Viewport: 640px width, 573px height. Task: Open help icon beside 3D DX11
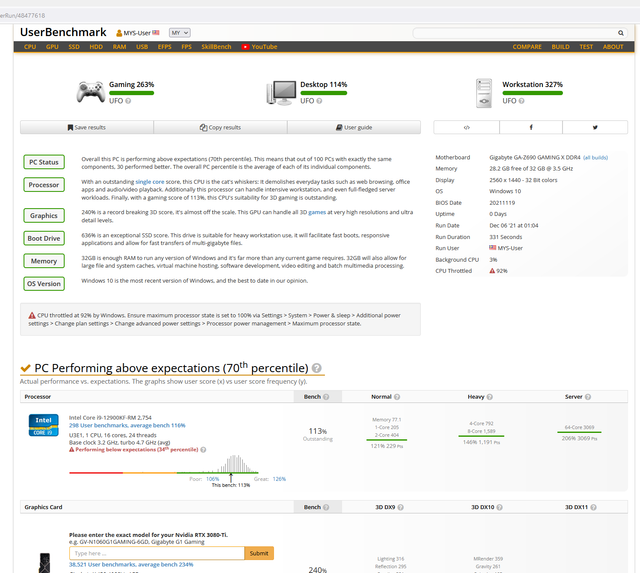593,507
